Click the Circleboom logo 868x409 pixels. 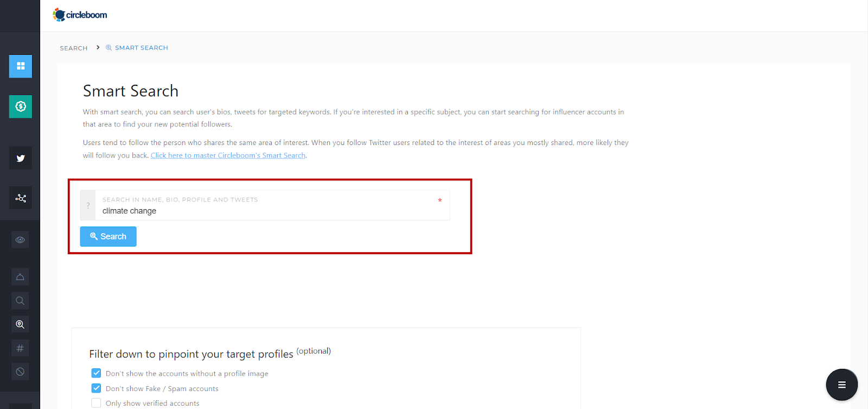[x=80, y=15]
